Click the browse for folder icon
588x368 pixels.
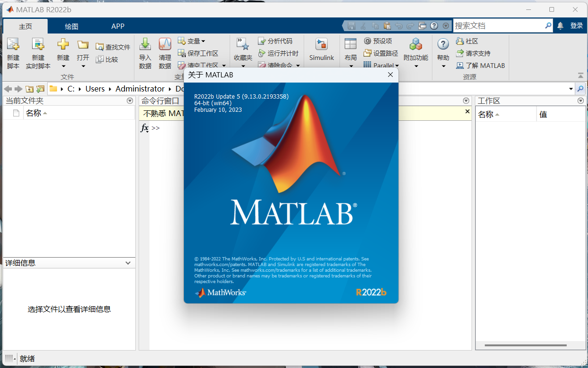click(40, 89)
